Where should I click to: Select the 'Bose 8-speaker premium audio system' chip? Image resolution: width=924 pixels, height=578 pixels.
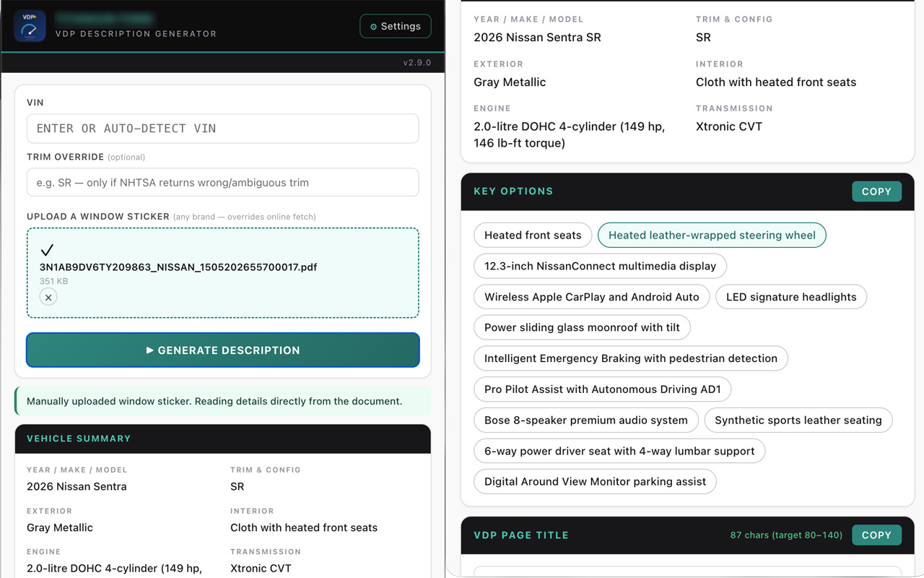[586, 420]
